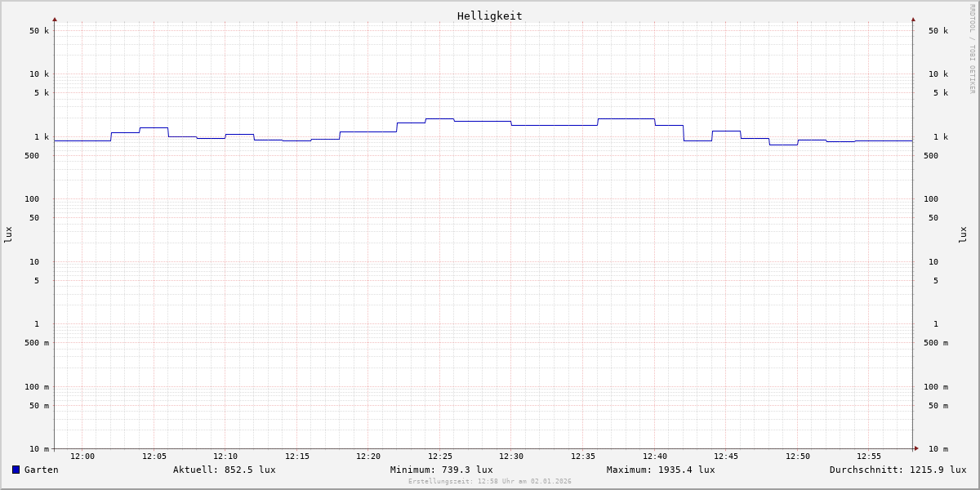Click the right vertical lux axis title
The height and width of the screenshot is (490, 980).
point(963,234)
